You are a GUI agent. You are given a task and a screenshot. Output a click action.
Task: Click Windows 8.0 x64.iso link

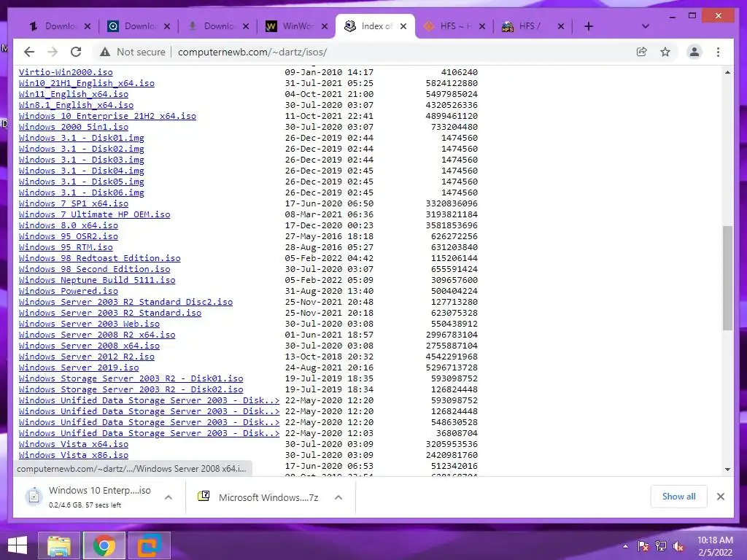pyautogui.click(x=68, y=226)
